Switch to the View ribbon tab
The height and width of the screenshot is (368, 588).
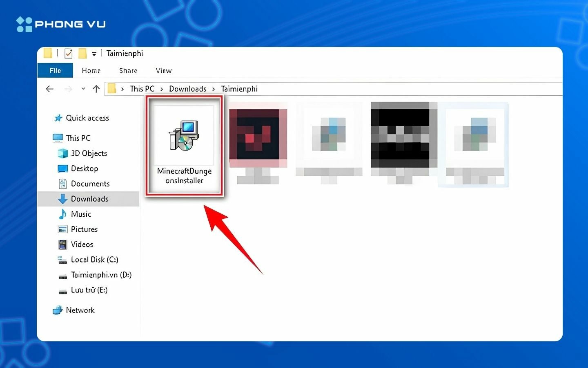pos(164,71)
